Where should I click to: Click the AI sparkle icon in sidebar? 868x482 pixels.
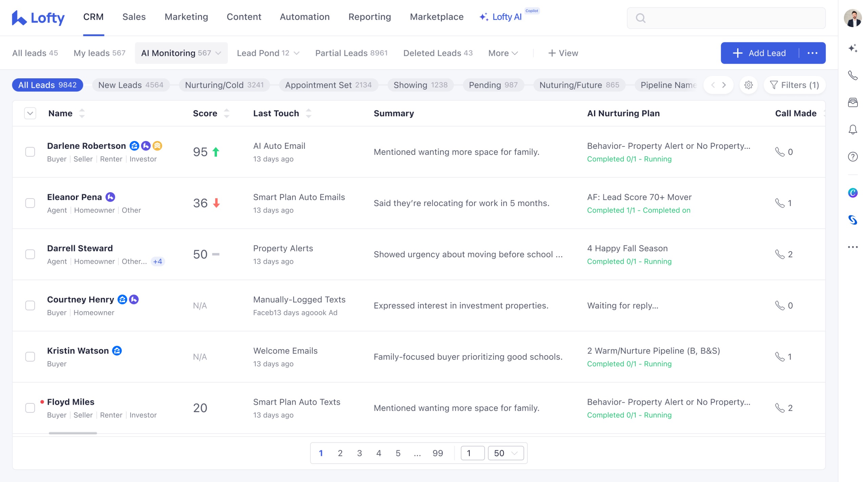coord(852,48)
